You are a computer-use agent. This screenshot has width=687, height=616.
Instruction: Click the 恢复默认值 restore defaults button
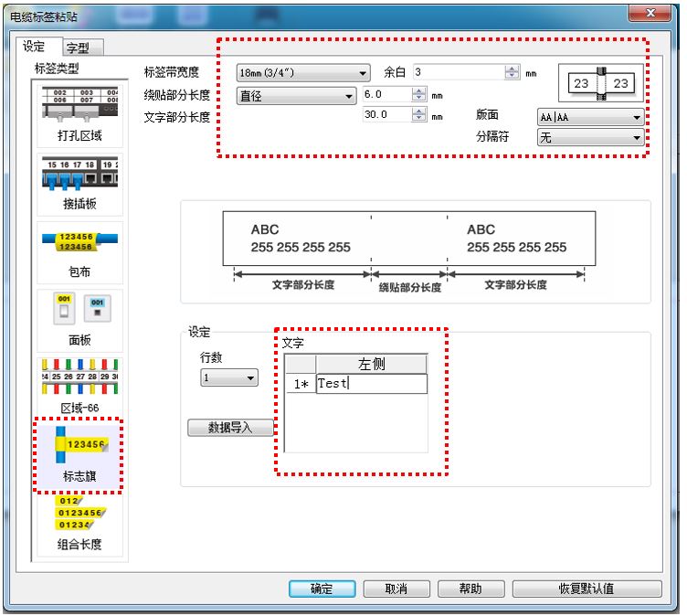586,589
